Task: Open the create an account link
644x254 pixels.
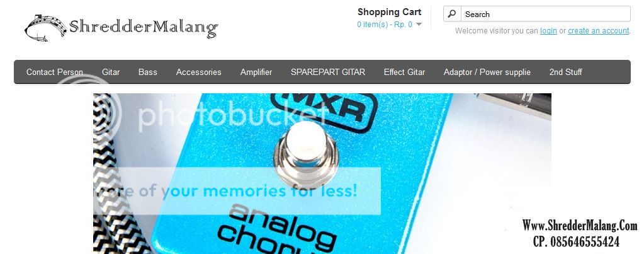Action: [599, 31]
